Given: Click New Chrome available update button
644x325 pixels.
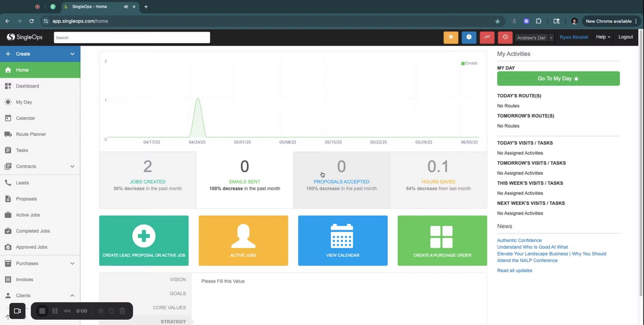Looking at the screenshot, I should coord(608,21).
